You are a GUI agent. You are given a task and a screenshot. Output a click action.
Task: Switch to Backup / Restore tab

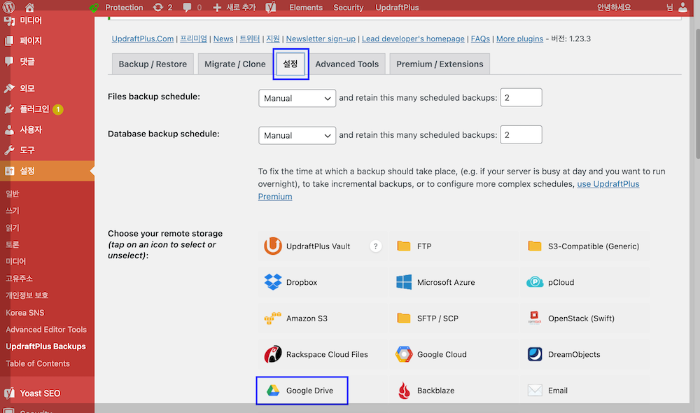(x=153, y=64)
